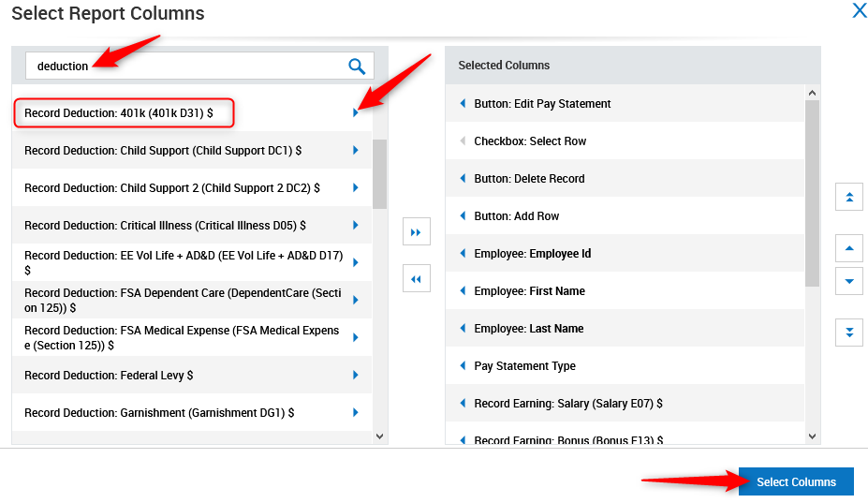Select Record Deduction: Child Support 2 row
The width and height of the screenshot is (868, 503).
(x=192, y=187)
